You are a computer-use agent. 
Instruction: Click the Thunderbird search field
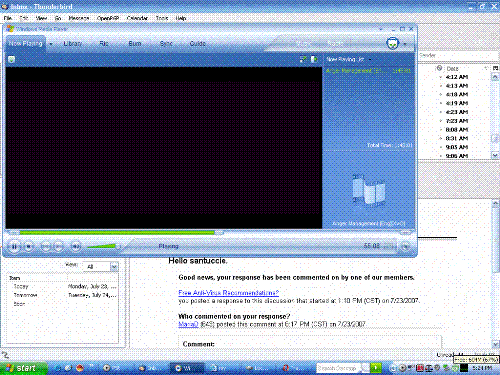coord(458,55)
